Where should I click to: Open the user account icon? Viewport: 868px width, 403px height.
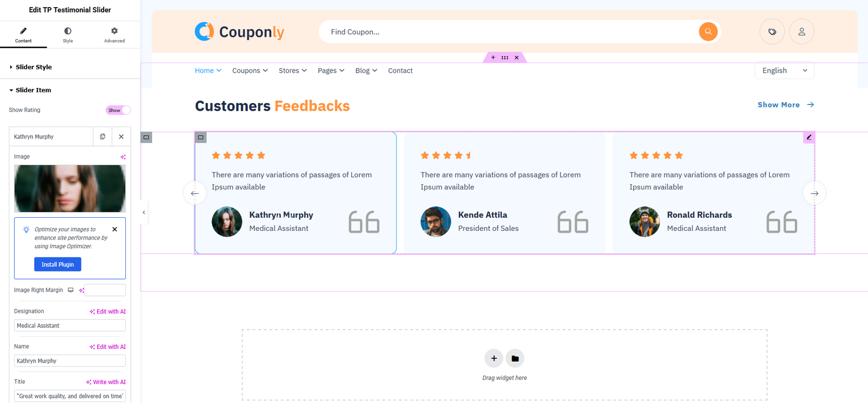tap(801, 32)
